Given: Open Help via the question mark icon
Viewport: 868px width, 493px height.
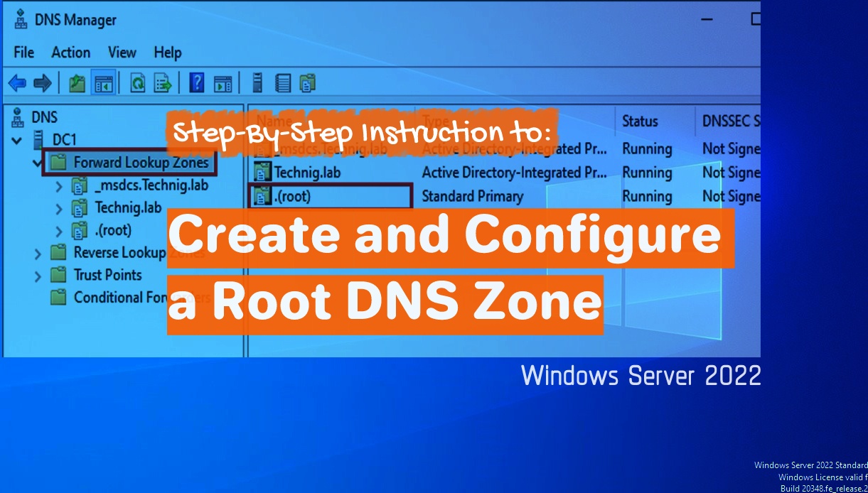Looking at the screenshot, I should pos(197,83).
